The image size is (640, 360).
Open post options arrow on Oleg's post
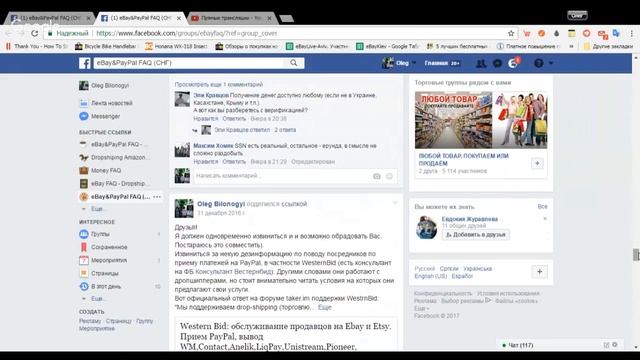395,202
